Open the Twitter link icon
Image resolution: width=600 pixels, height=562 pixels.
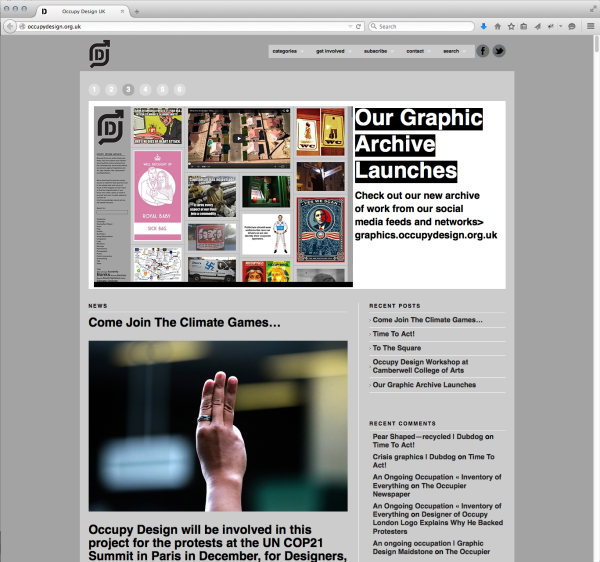coord(498,51)
